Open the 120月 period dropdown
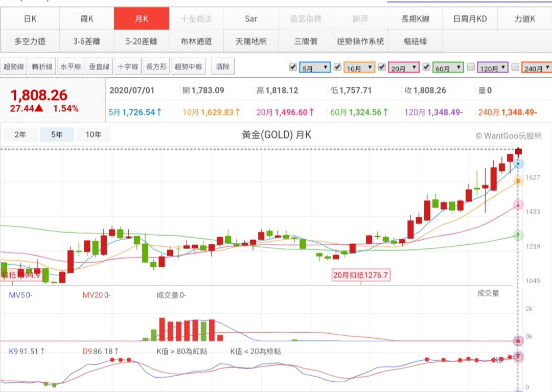This screenshot has height=392, width=552. point(493,67)
